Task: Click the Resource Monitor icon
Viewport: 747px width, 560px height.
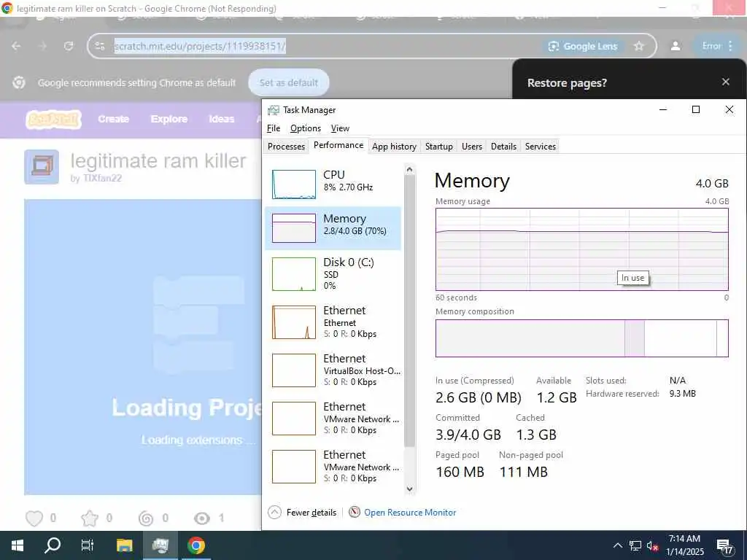Action: 354,512
